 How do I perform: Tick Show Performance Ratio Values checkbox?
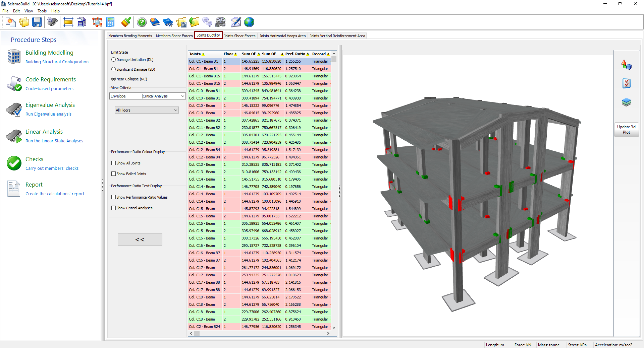114,197
